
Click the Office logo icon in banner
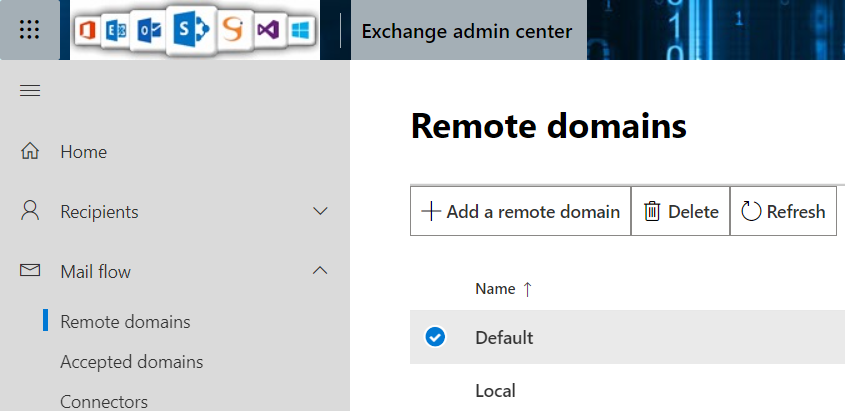pos(92,31)
